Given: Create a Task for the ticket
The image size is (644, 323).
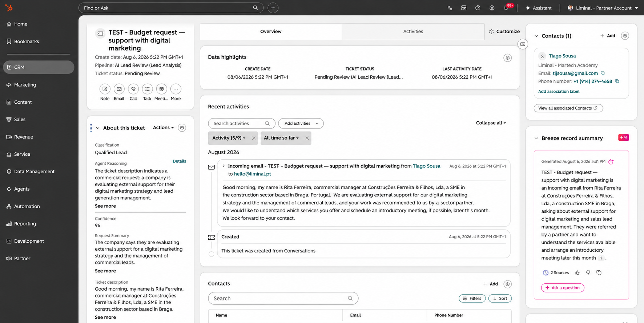Looking at the screenshot, I should 147,89.
